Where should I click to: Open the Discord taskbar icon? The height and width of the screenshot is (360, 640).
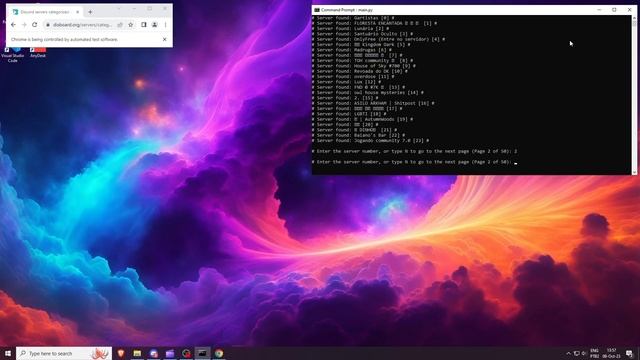click(154, 353)
